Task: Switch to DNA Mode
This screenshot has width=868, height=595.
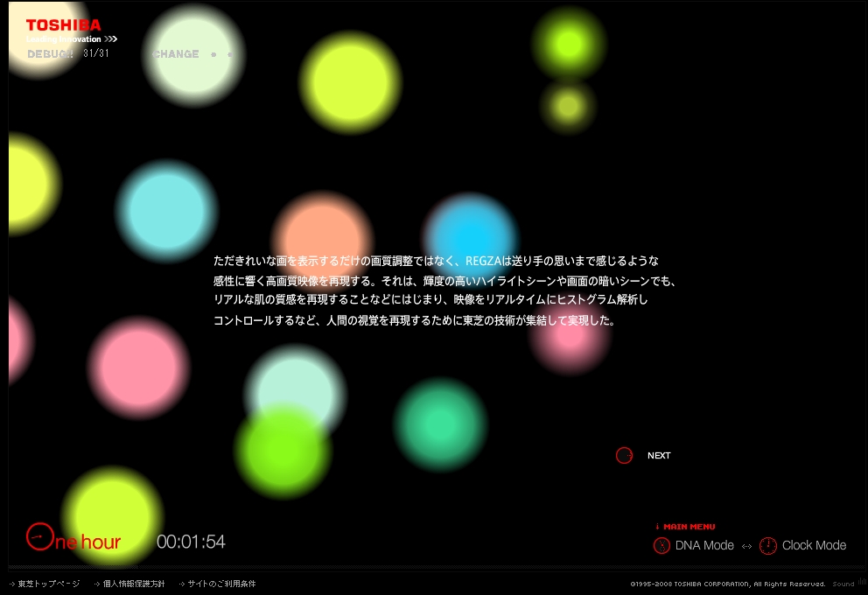Action: (704, 545)
